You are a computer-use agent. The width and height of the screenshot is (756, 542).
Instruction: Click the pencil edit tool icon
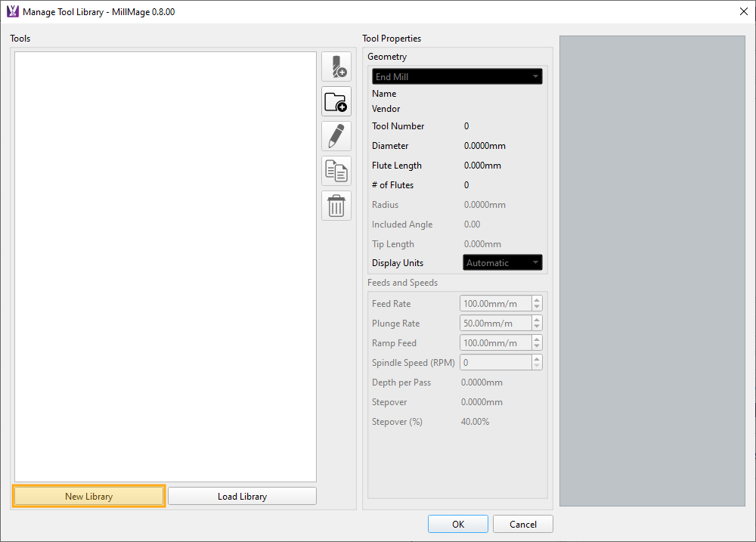[x=336, y=136]
